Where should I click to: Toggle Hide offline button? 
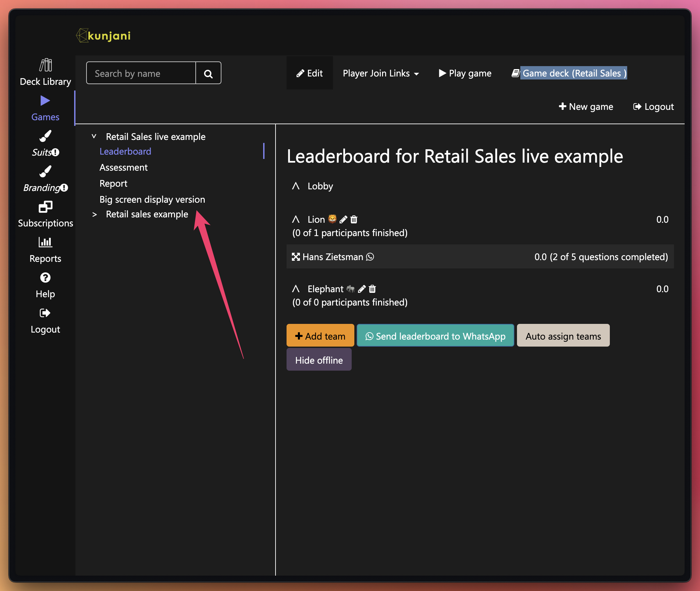[319, 360]
